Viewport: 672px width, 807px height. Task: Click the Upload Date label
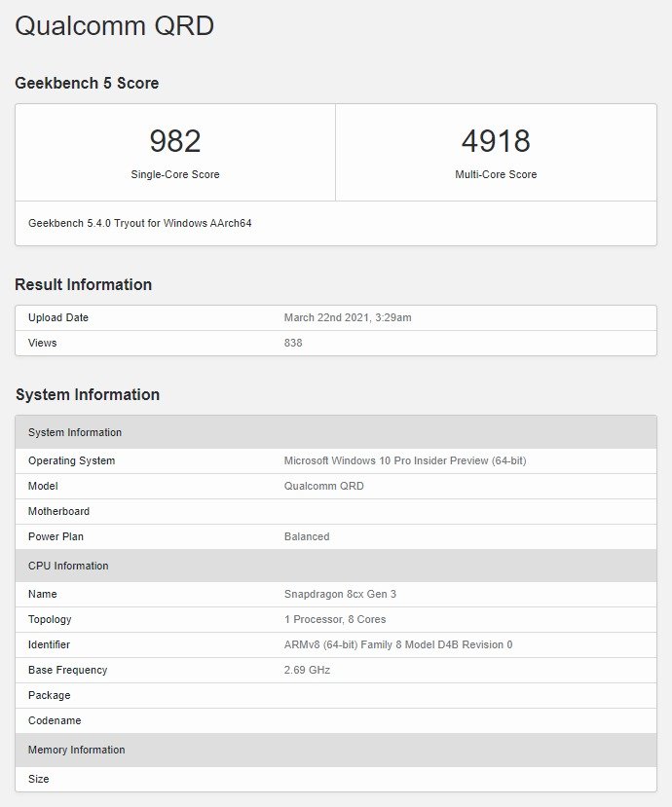coord(58,317)
